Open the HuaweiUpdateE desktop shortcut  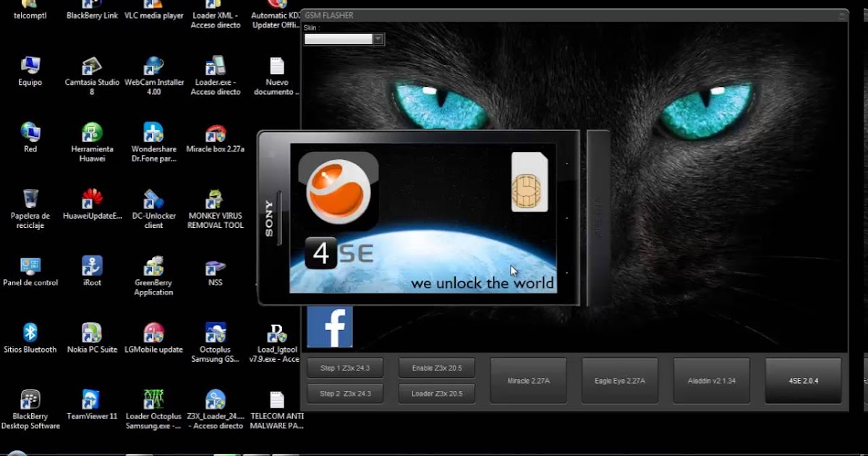91,200
